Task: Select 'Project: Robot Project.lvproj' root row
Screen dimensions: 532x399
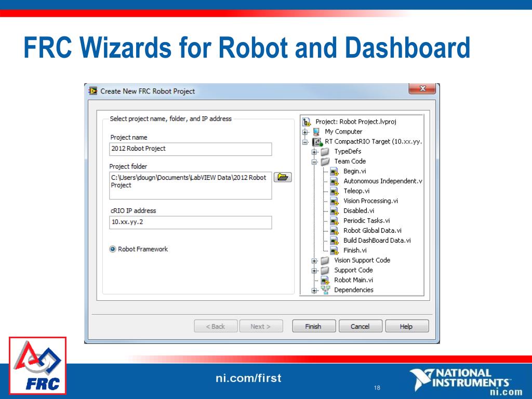Action: [355, 122]
